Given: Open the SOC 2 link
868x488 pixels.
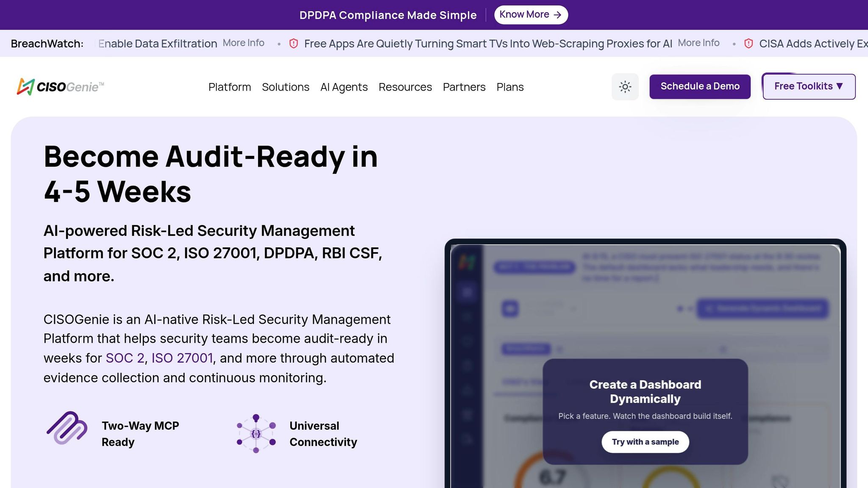Looking at the screenshot, I should coord(125,358).
